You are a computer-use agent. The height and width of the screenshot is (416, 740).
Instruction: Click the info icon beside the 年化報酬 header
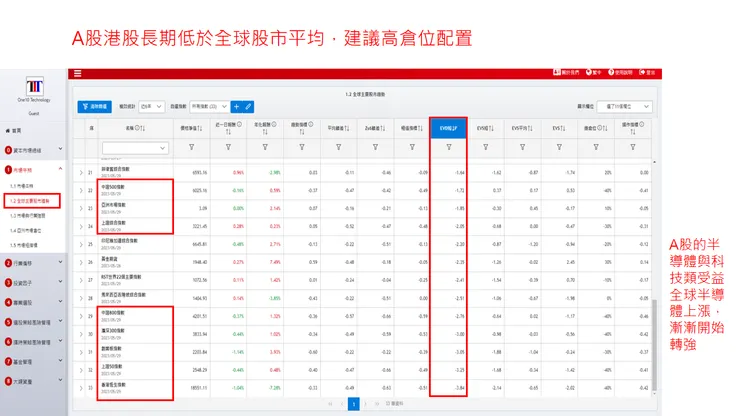point(274,125)
